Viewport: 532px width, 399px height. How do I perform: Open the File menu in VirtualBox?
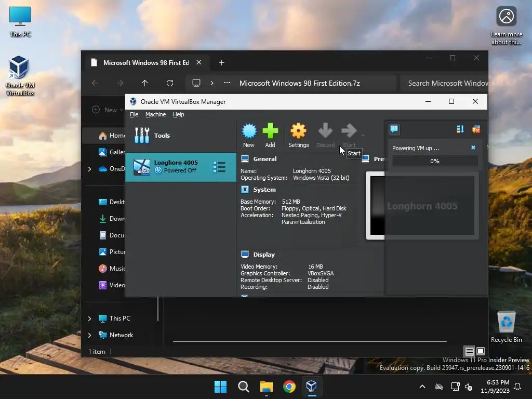(x=134, y=114)
